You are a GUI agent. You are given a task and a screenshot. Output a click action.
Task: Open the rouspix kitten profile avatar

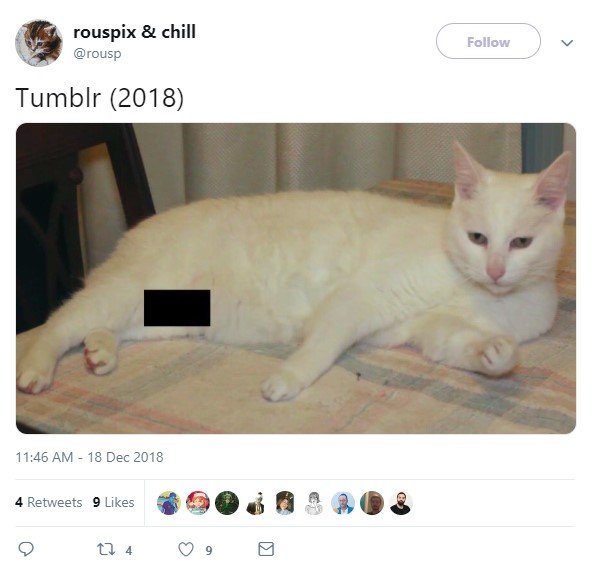point(39,43)
